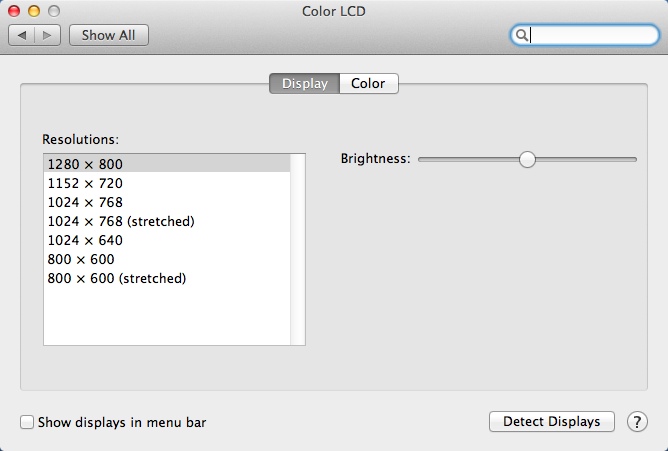Switch to the Color tab
This screenshot has width=668, height=451.
[368, 84]
